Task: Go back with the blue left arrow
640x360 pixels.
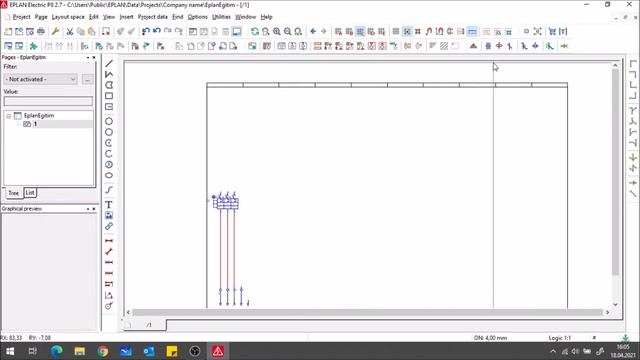Action: tap(313, 31)
